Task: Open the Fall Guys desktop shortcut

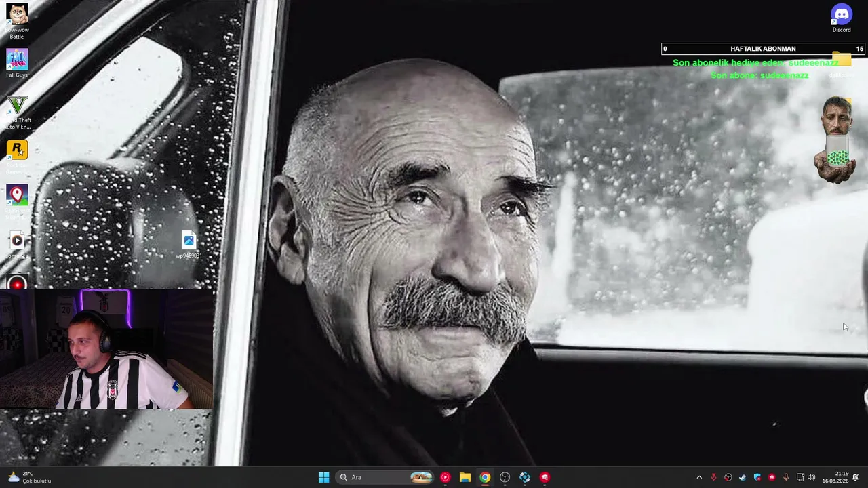Action: point(17,63)
